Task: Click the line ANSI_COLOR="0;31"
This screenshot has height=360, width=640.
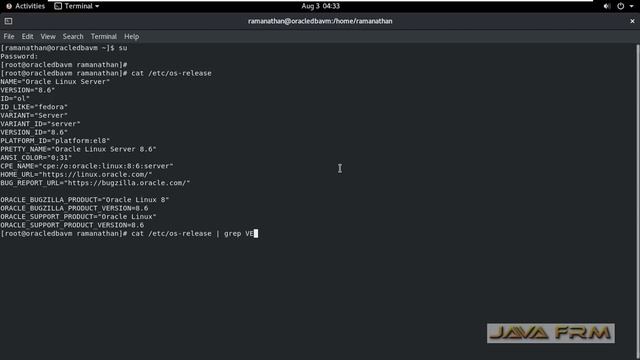Action: click(x=36, y=158)
